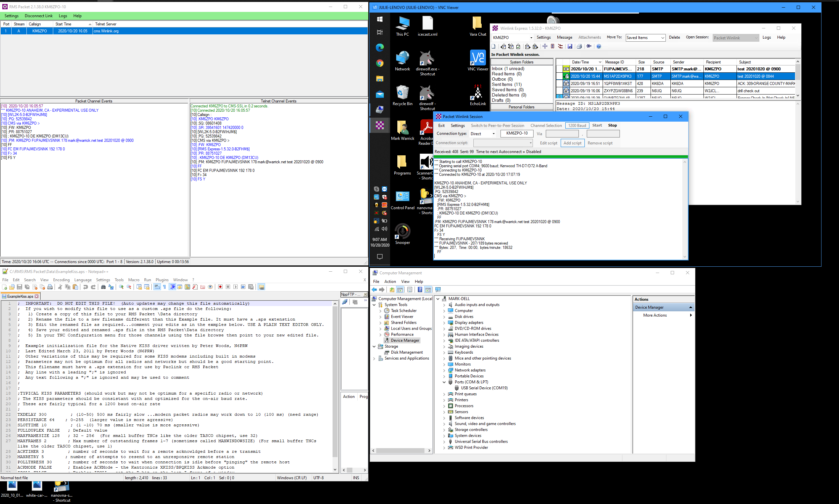Open Snooper desktop shortcut in VNC

pos(403,234)
